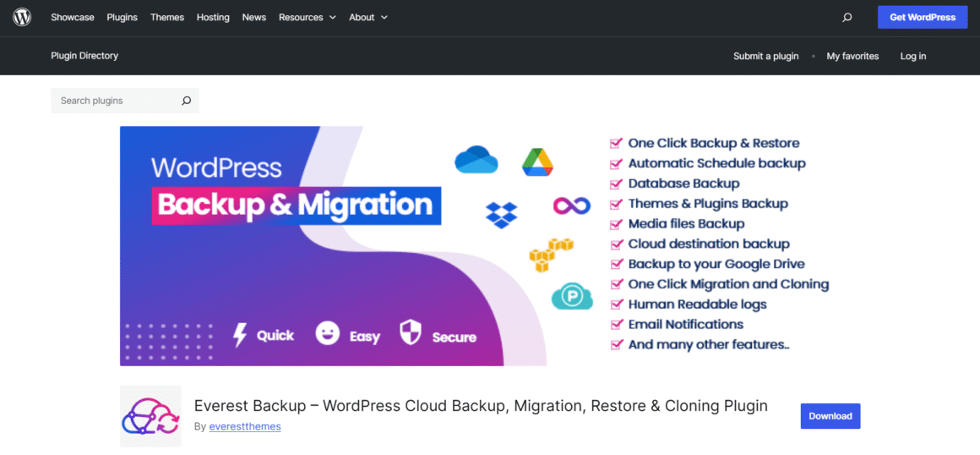Click the pink infinity loop icon

[572, 206]
